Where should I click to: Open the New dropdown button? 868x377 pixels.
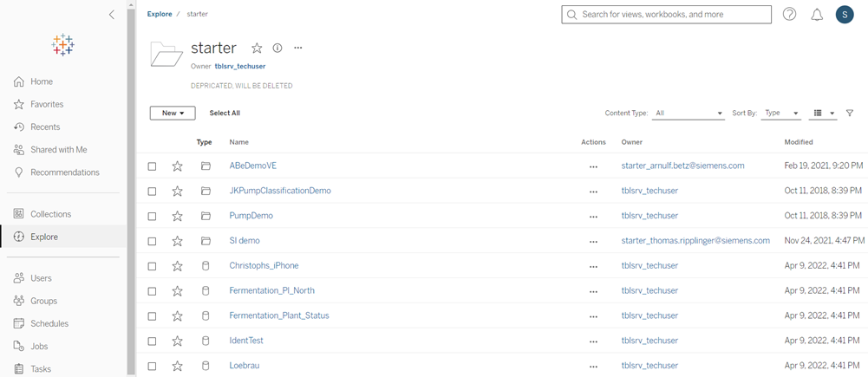173,113
